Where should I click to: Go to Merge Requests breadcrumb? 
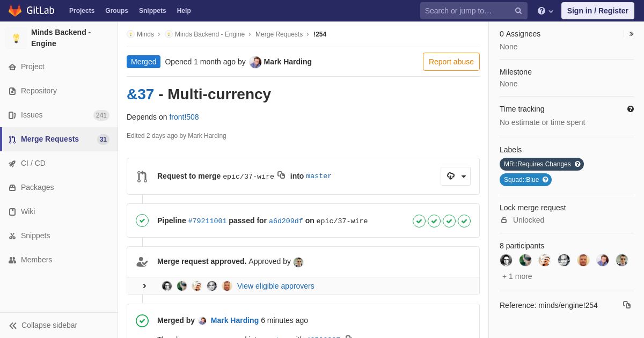[279, 34]
